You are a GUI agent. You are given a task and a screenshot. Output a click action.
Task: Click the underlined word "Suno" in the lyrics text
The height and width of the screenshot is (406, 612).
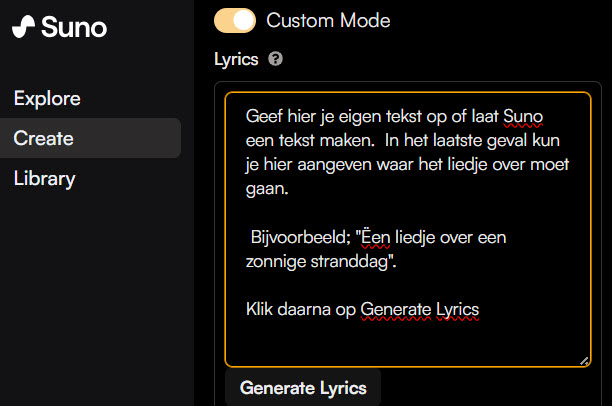point(523,118)
